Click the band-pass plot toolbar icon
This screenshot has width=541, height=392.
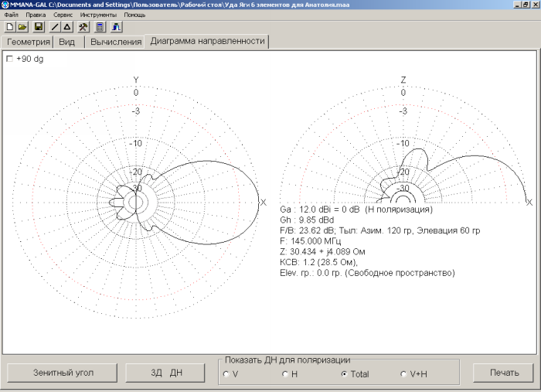click(x=116, y=27)
